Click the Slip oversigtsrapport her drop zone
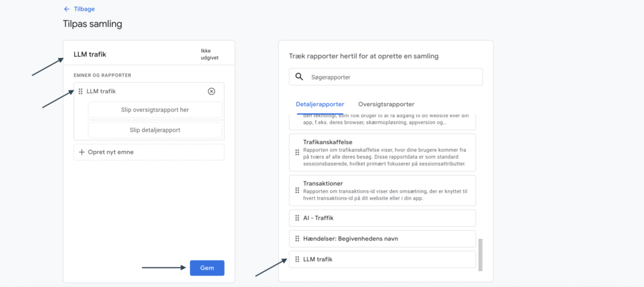This screenshot has width=644, height=287. 155,110
